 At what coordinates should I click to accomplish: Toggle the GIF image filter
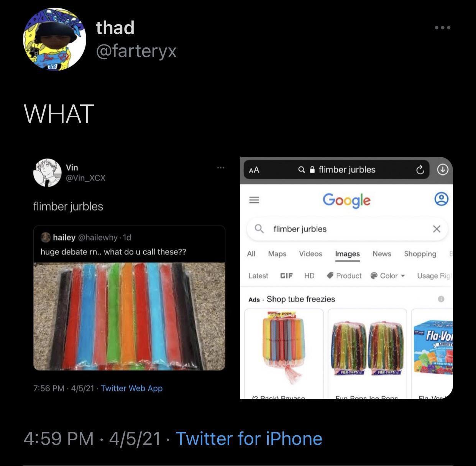point(286,276)
